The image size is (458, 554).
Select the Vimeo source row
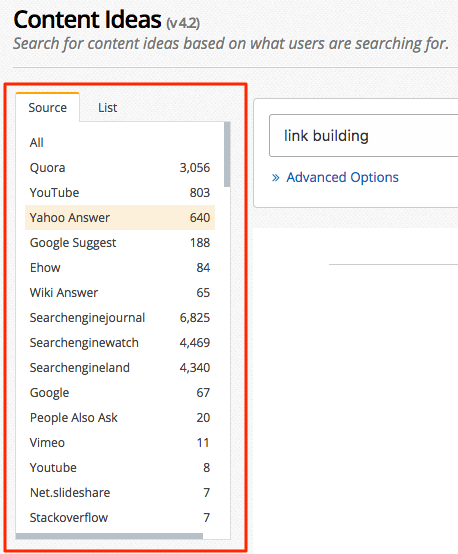pyautogui.click(x=120, y=443)
